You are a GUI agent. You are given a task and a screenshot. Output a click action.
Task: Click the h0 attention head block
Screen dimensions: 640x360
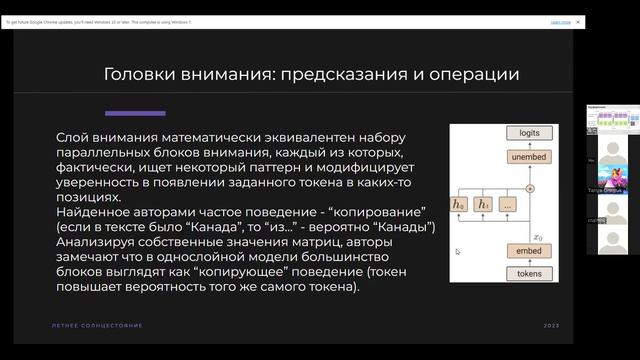tap(458, 204)
